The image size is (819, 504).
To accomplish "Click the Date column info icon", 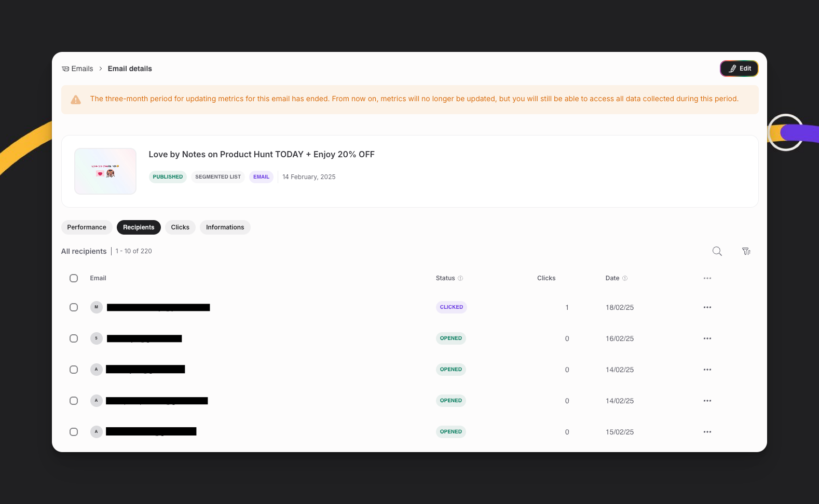I will click(625, 278).
